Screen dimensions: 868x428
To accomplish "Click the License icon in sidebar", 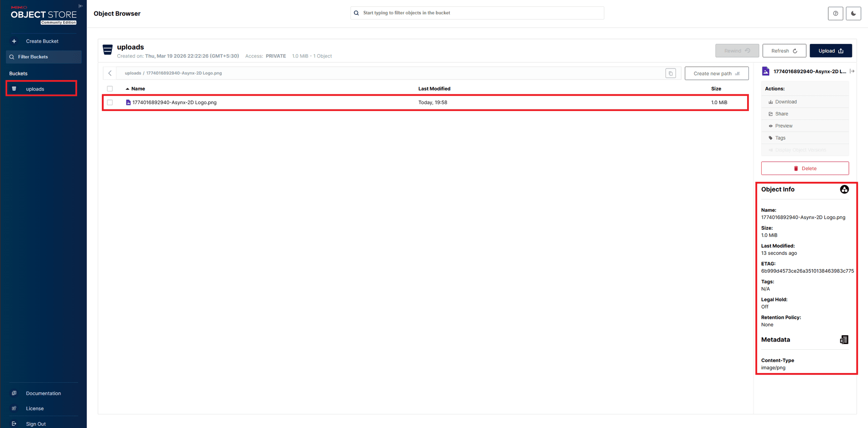I will click(x=14, y=409).
